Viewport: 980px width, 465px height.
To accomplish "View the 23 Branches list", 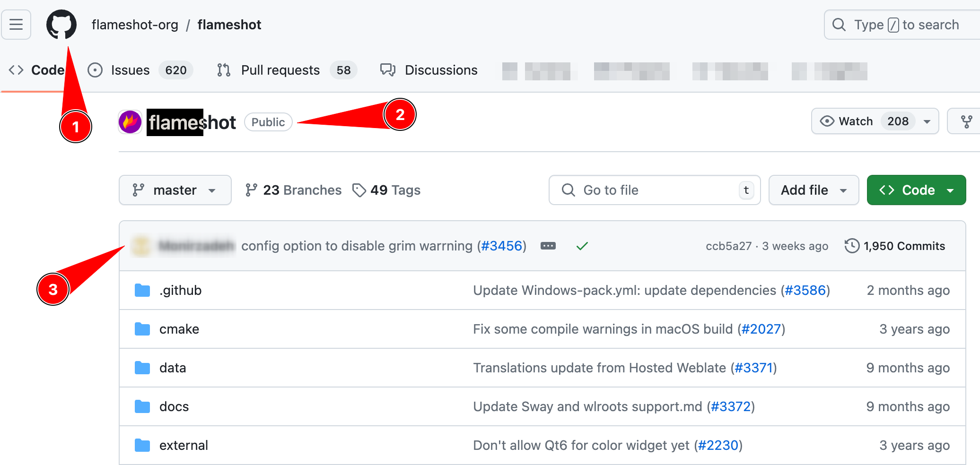I will [293, 190].
